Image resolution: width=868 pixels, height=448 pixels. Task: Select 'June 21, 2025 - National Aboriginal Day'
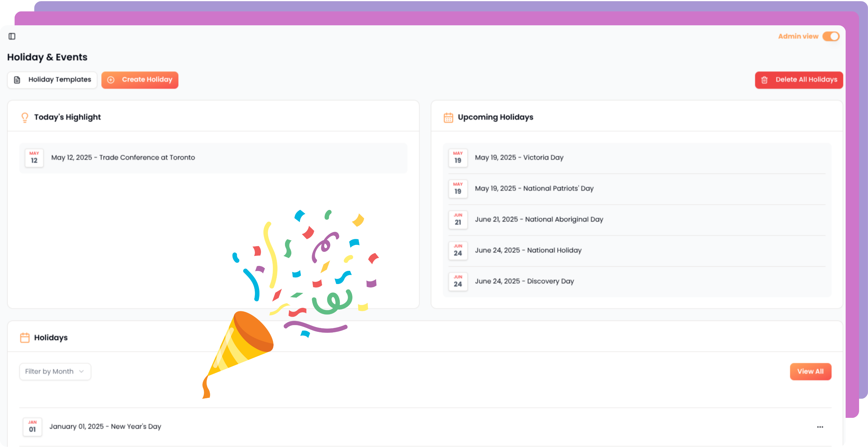pyautogui.click(x=539, y=220)
